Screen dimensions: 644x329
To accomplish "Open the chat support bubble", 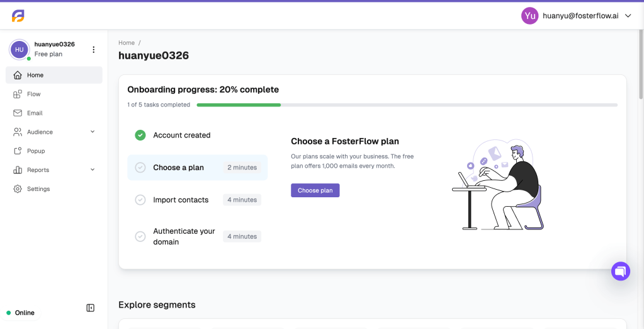I will click(x=621, y=272).
